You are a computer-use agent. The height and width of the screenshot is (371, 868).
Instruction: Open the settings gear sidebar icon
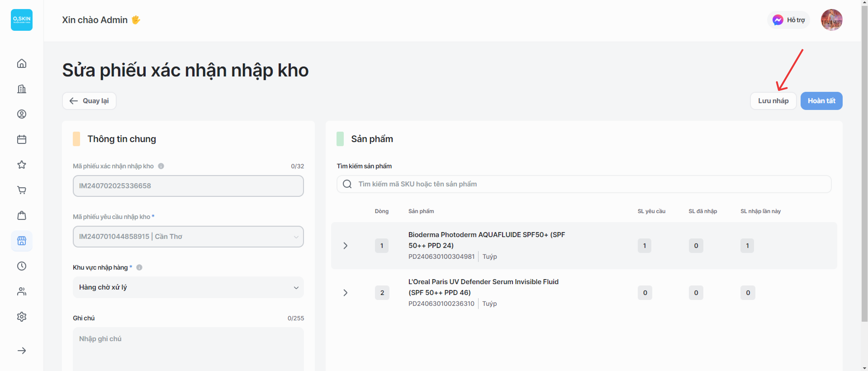21,317
